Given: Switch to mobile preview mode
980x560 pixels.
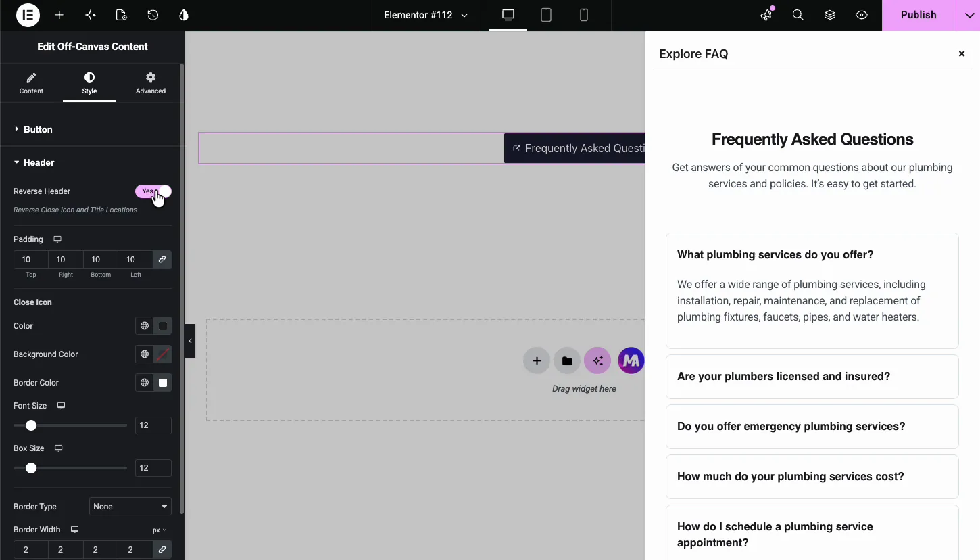Looking at the screenshot, I should (584, 15).
